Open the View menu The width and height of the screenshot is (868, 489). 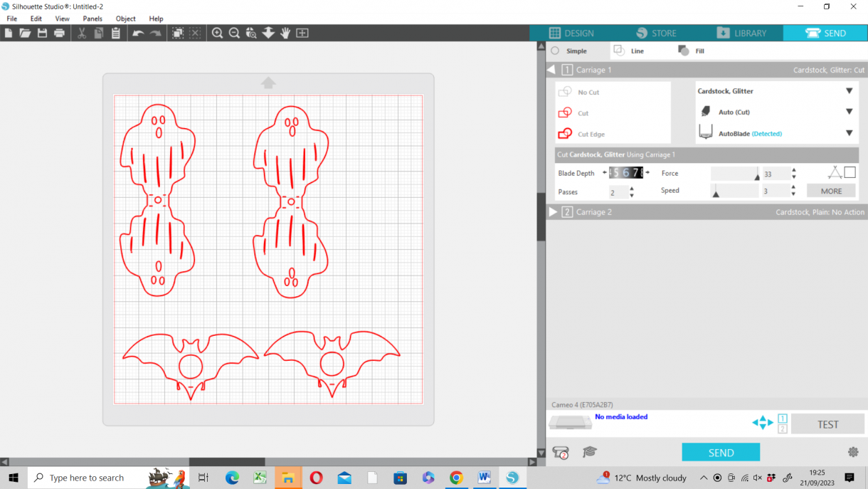tap(63, 19)
